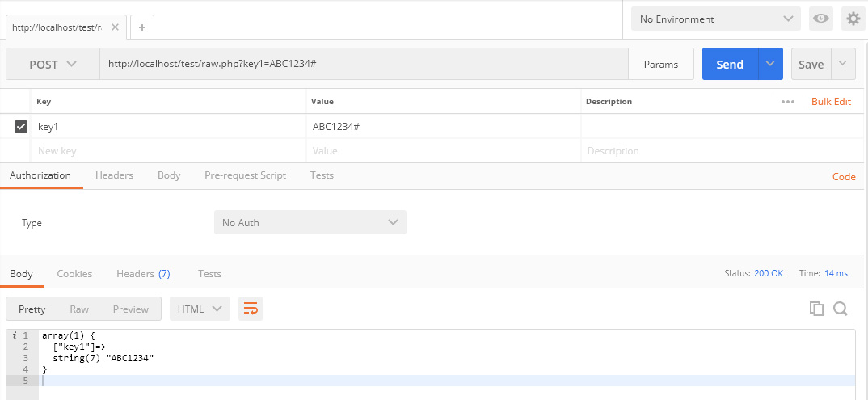
Task: Switch to the Pre-request Script tab
Action: tap(245, 175)
